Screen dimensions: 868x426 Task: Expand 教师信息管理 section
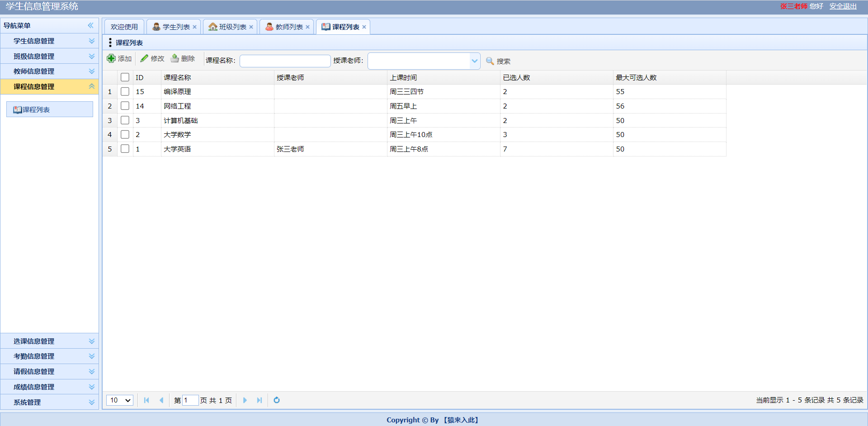[92, 71]
